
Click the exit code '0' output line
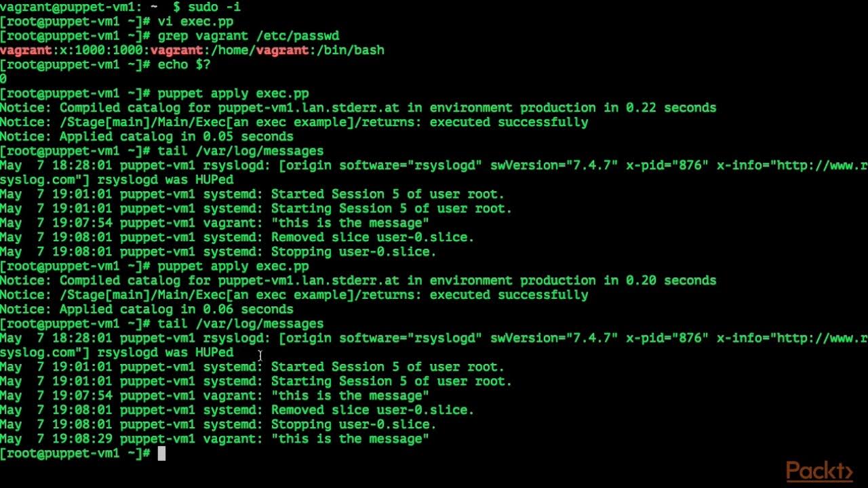[x=3, y=79]
